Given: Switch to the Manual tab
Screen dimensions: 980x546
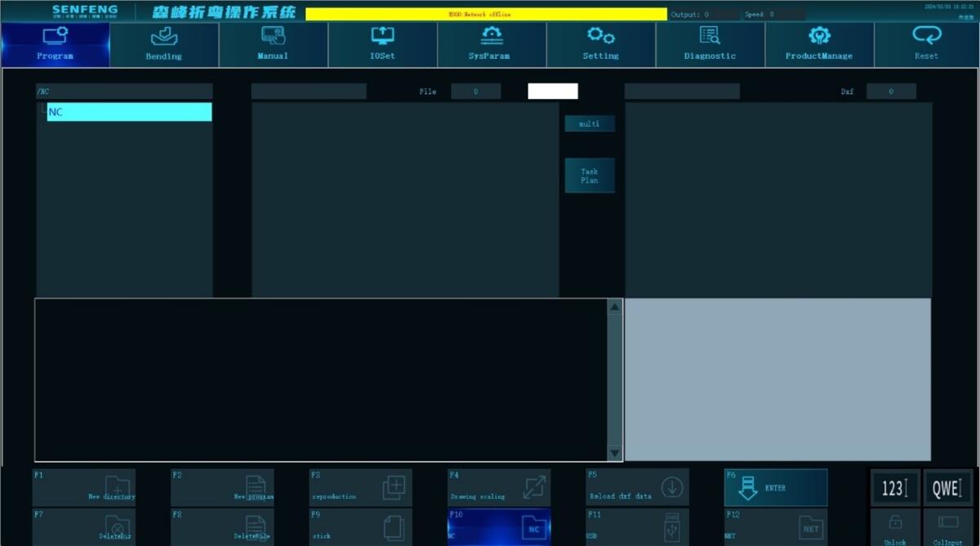Looking at the screenshot, I should tap(273, 44).
